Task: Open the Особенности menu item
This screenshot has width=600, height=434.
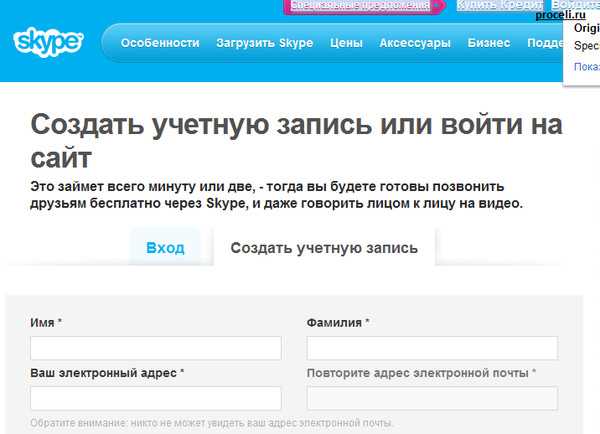Action: 160,43
